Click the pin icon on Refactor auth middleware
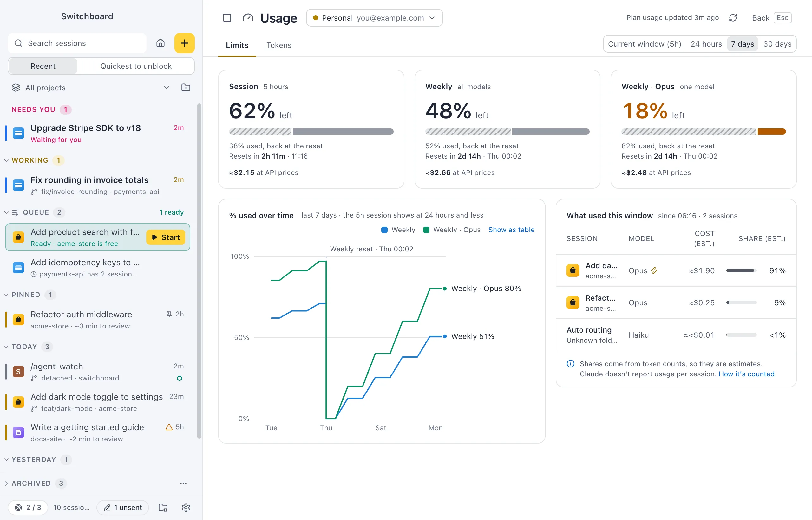 pos(169,314)
